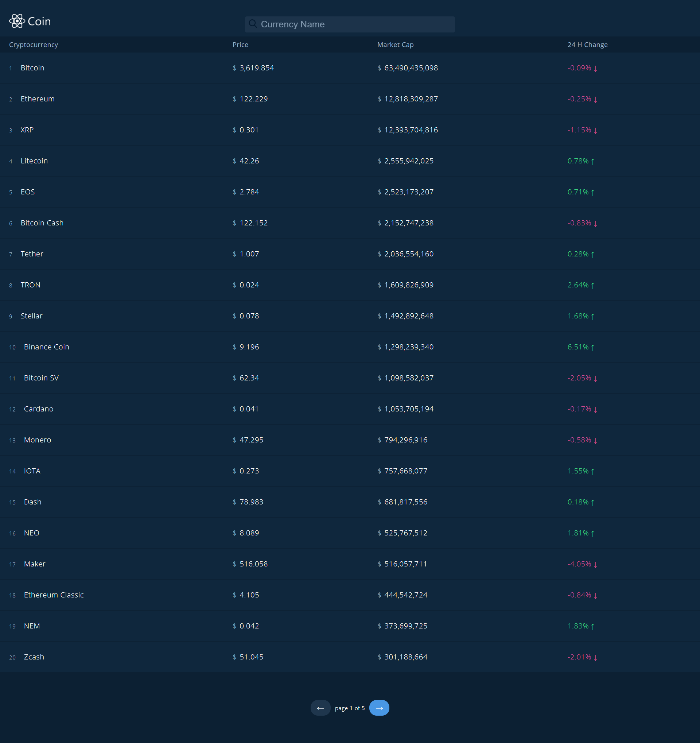Open the XRP row
The image size is (700, 743).
click(x=27, y=130)
